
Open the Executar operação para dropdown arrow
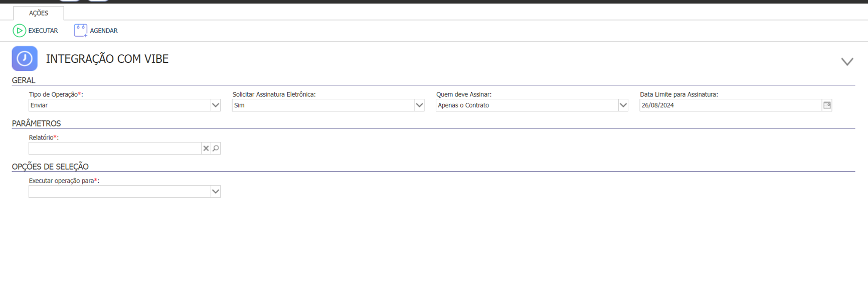pyautogui.click(x=216, y=192)
